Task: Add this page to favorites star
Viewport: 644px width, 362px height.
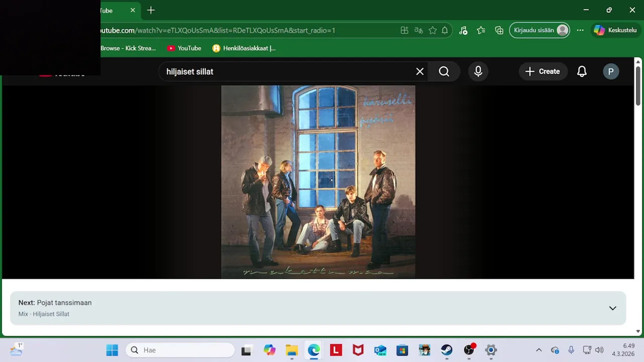Action: coord(433,30)
